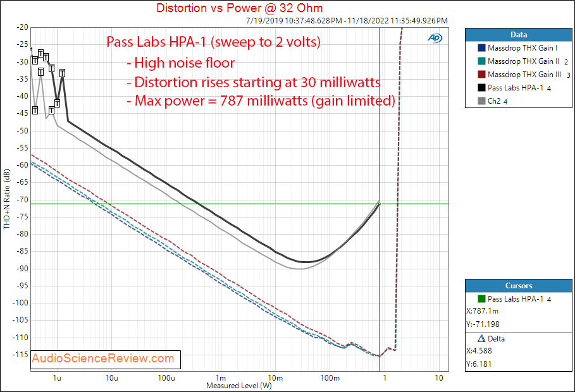
Task: Select the navy Massdrop THX Gain I swatch
Action: point(481,48)
